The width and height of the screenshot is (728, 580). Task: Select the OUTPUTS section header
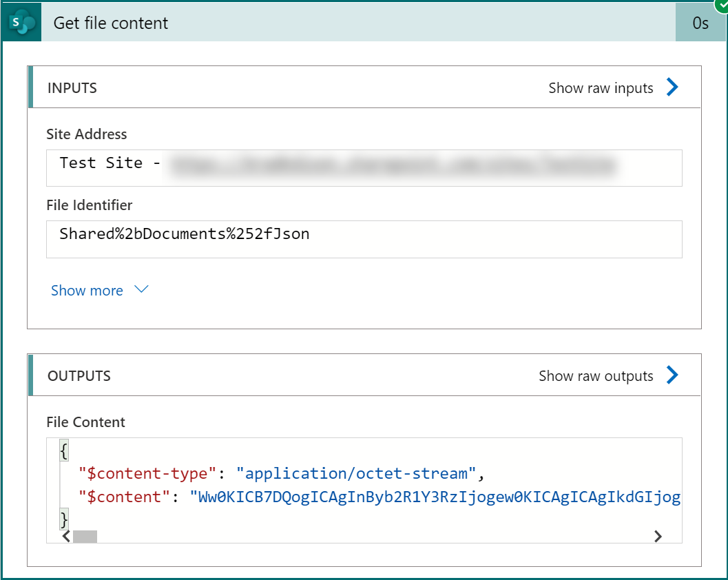79,376
